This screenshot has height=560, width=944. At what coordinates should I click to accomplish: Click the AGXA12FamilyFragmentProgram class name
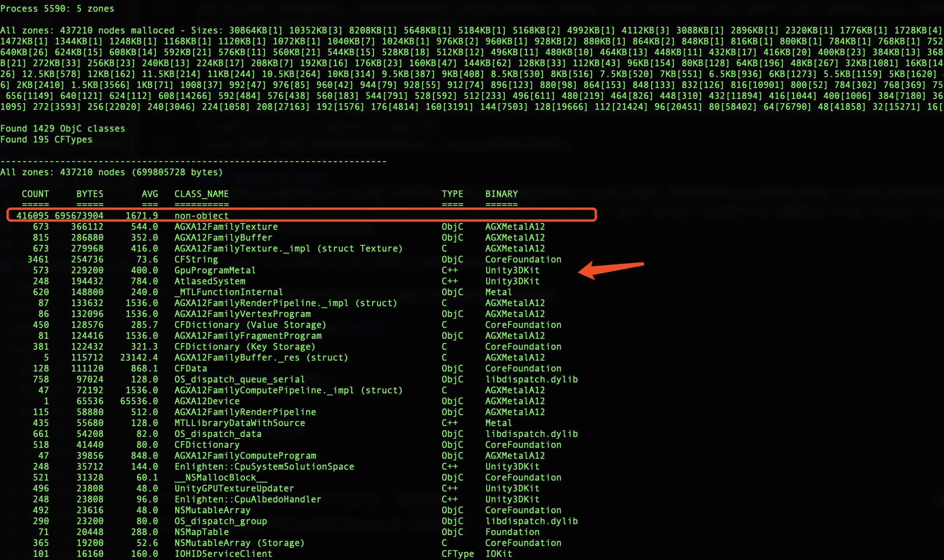248,336
